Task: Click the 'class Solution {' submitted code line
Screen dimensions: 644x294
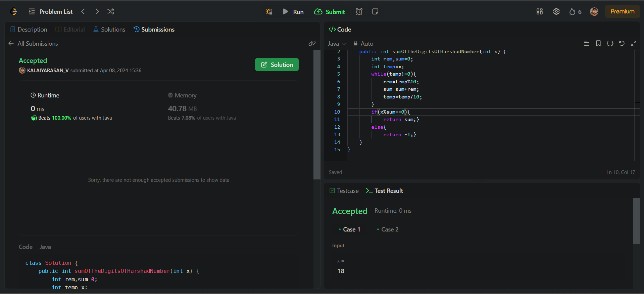Action: point(52,263)
